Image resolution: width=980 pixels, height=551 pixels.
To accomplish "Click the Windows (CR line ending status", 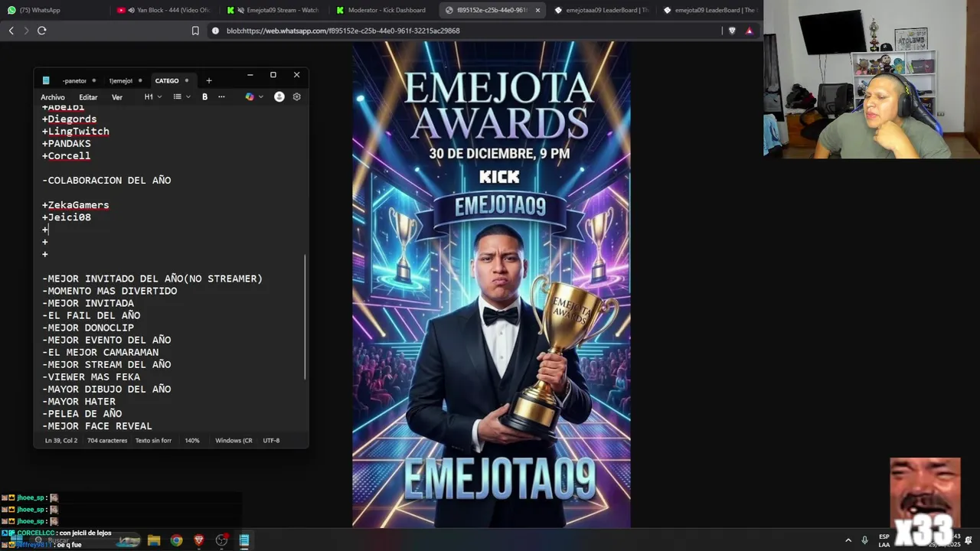I will click(234, 441).
